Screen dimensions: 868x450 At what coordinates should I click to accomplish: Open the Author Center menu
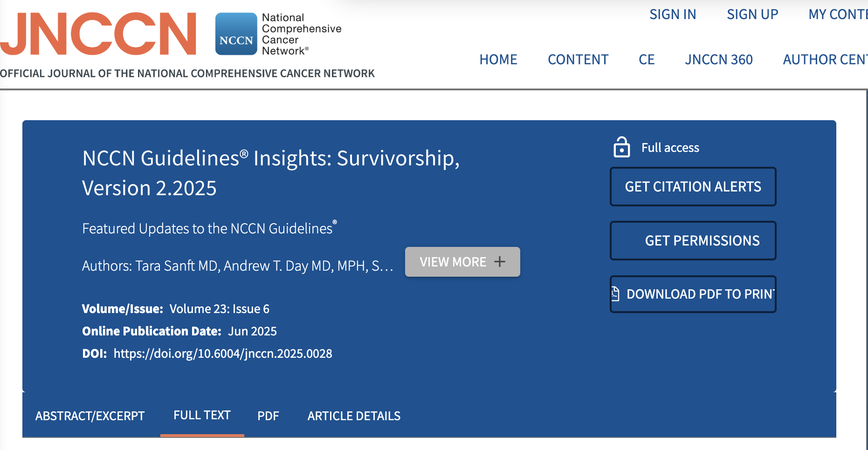click(824, 60)
